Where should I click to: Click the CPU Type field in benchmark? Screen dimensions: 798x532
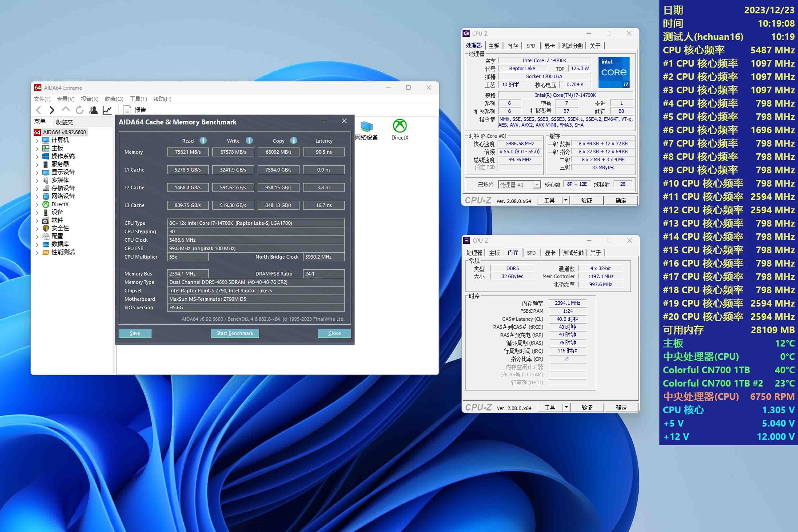256,223
